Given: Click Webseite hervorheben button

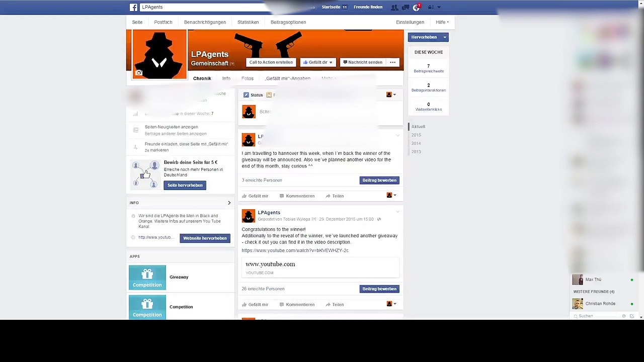Looking at the screenshot, I should [205, 238].
